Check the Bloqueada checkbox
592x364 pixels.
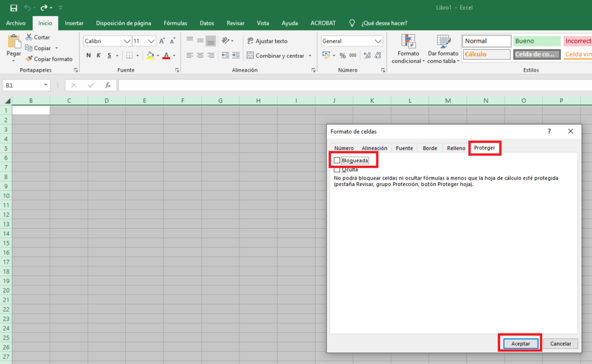tap(337, 160)
